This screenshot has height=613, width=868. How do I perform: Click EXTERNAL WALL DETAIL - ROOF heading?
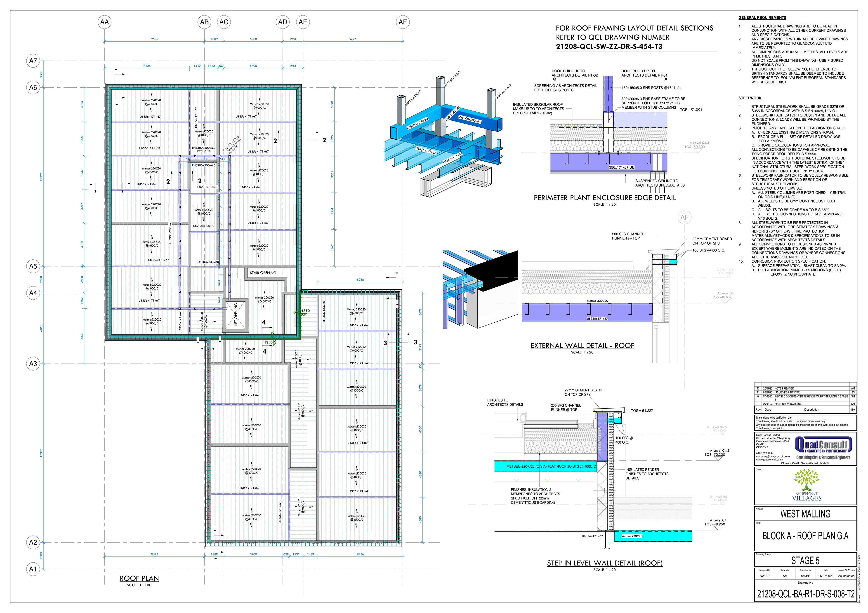pos(582,345)
